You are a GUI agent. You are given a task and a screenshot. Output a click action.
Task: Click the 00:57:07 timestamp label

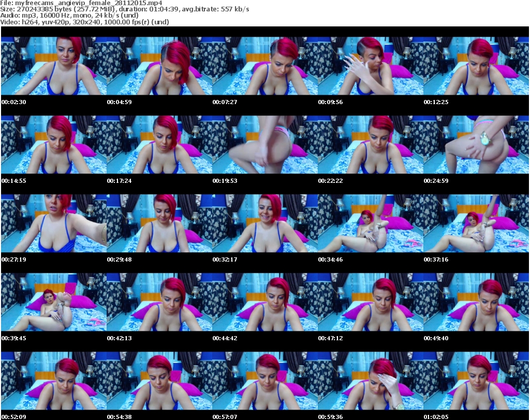click(x=225, y=417)
